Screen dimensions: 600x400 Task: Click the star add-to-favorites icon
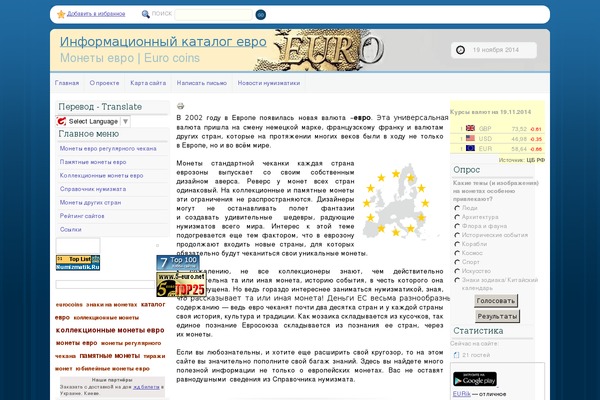pos(61,15)
